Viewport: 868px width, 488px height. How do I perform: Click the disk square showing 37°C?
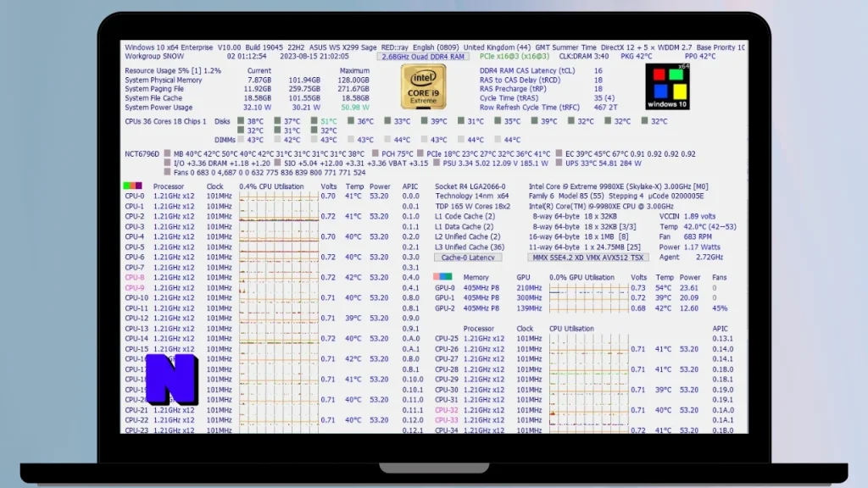pos(277,120)
